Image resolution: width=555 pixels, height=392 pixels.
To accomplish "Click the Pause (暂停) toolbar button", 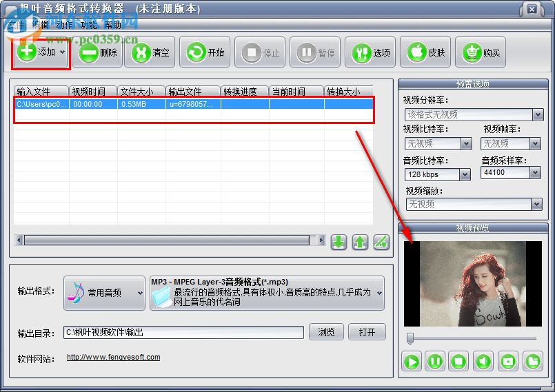I will (x=315, y=52).
